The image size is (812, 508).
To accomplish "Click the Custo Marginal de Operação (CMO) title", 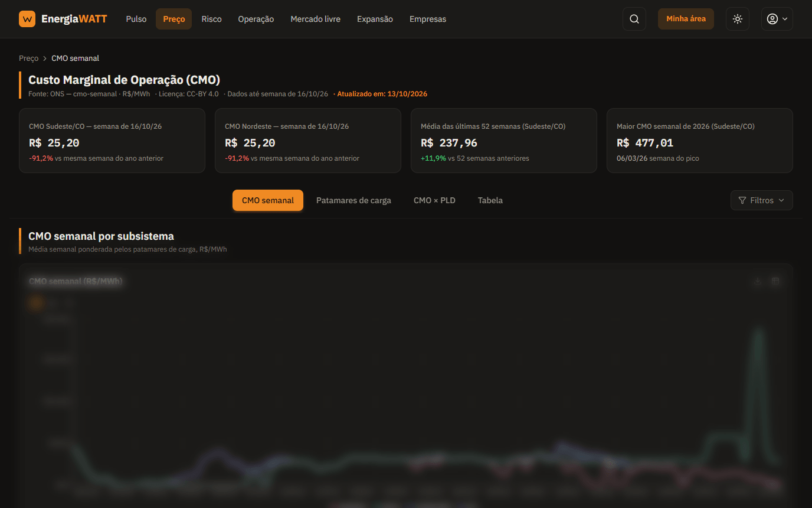I will pos(124,80).
